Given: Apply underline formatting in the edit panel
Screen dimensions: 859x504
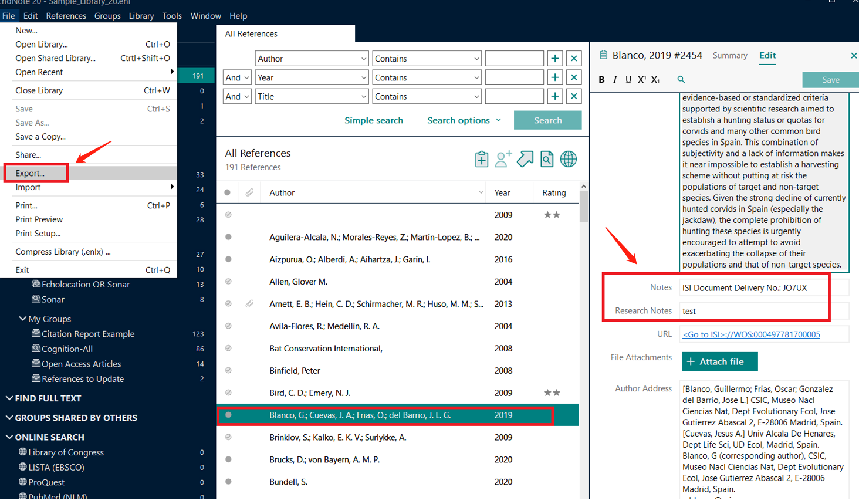Looking at the screenshot, I should 628,80.
